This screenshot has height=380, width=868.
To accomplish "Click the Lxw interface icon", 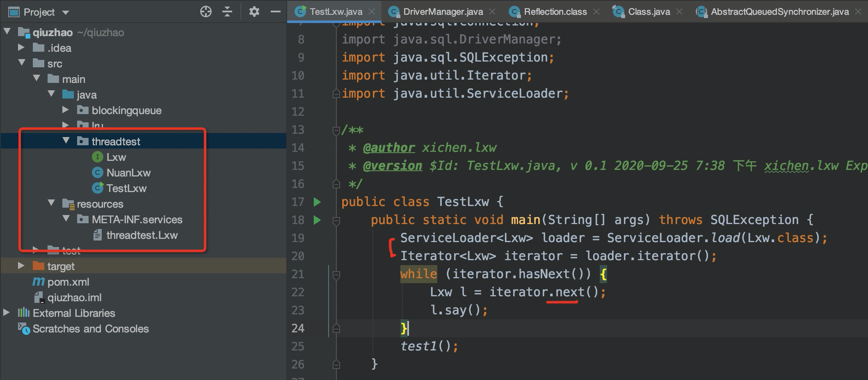I will [97, 157].
